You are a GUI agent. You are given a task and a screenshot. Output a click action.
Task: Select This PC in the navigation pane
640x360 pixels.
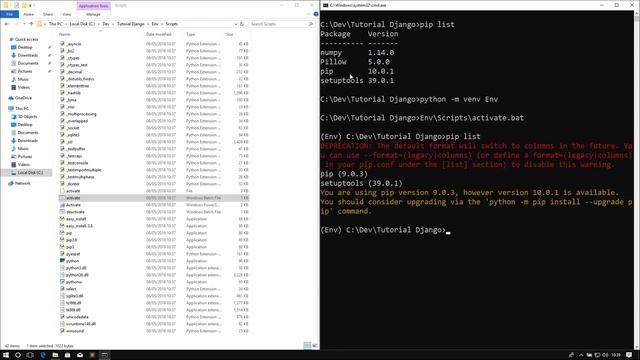pos(22,109)
